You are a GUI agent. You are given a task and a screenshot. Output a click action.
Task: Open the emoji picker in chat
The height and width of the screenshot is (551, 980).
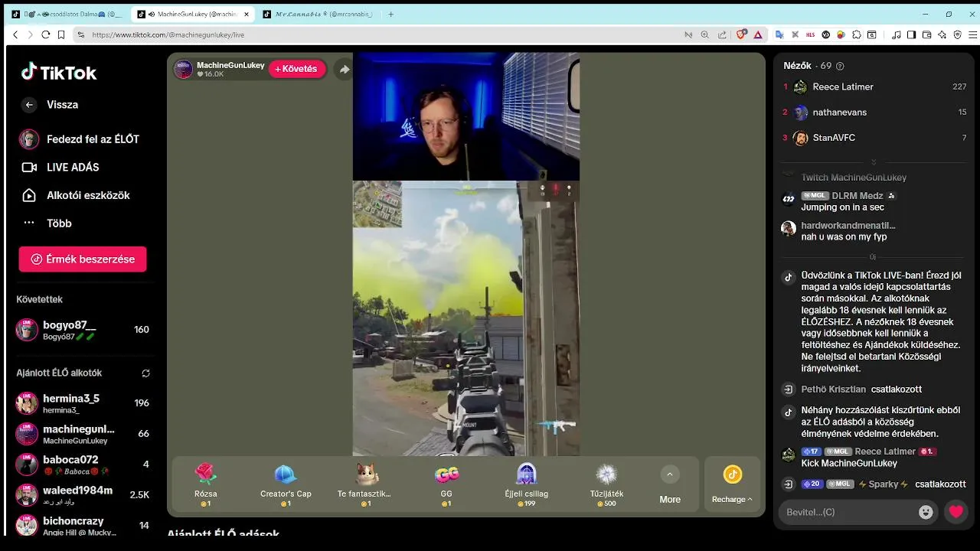(926, 512)
